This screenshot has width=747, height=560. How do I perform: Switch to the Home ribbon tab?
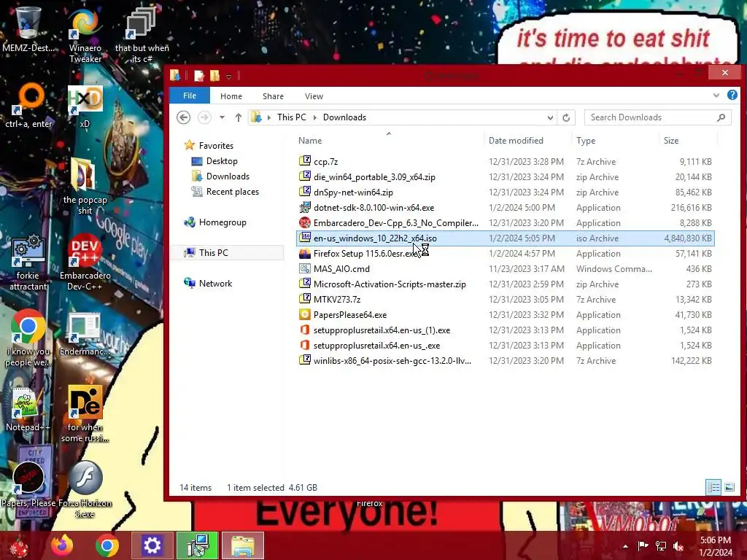(x=231, y=96)
